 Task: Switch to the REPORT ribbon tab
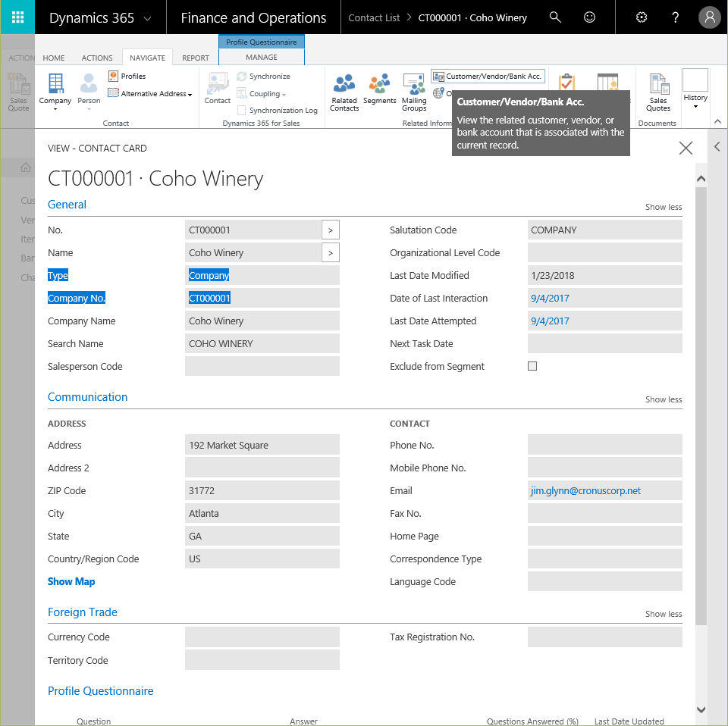tap(196, 58)
